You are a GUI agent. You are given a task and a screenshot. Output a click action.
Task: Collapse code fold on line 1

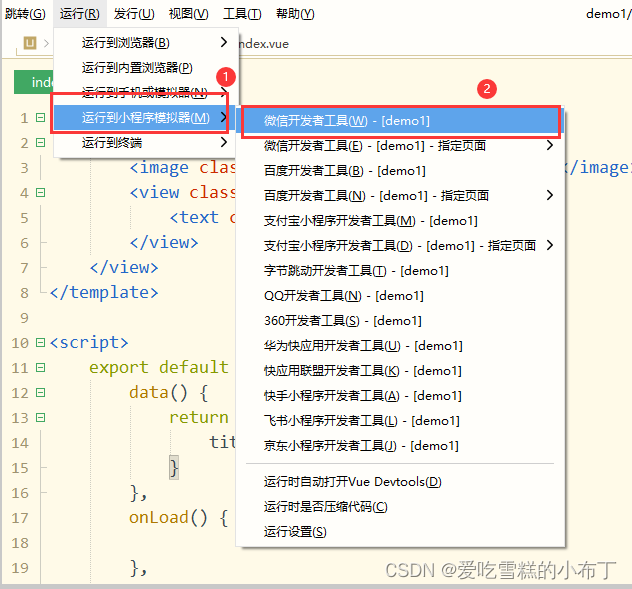(x=40, y=117)
